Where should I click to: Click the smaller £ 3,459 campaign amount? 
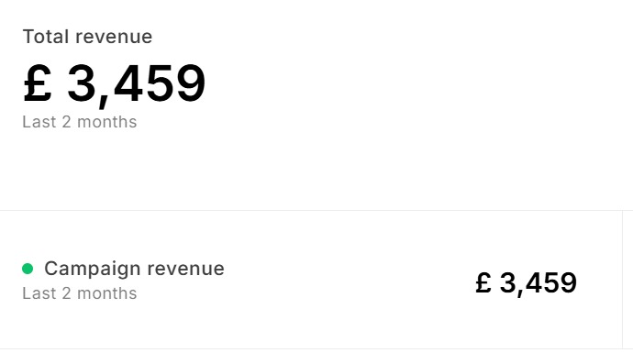click(x=526, y=283)
